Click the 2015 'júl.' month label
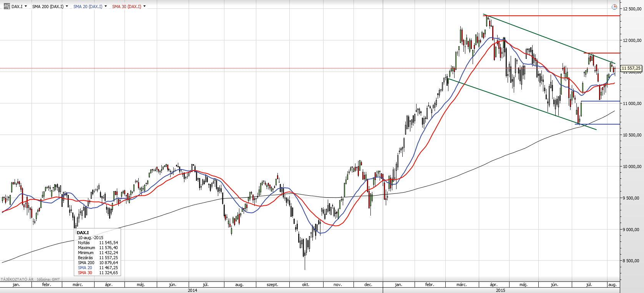This screenshot has height=293, width=644. (589, 285)
